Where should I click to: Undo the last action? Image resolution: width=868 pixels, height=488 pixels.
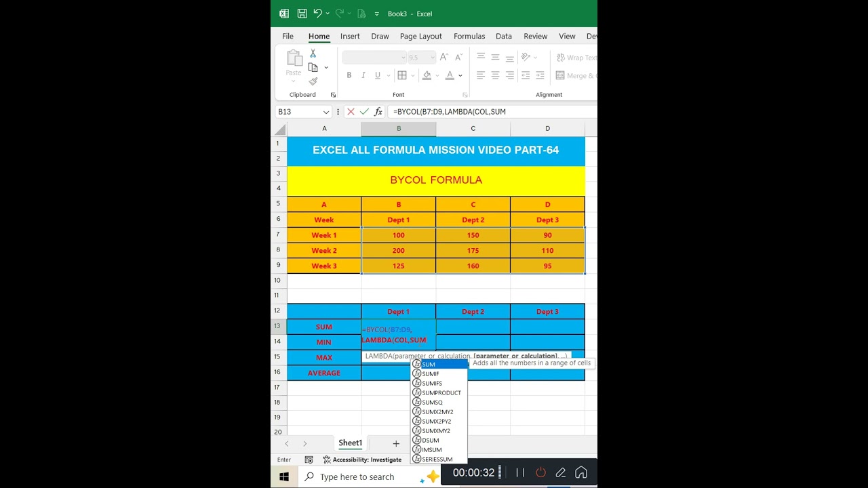click(x=317, y=14)
